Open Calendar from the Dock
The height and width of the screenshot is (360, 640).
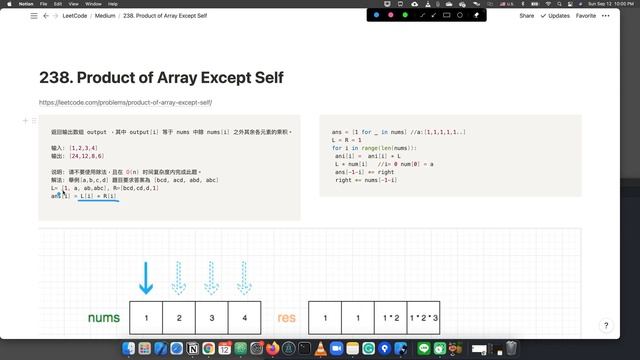(224, 348)
